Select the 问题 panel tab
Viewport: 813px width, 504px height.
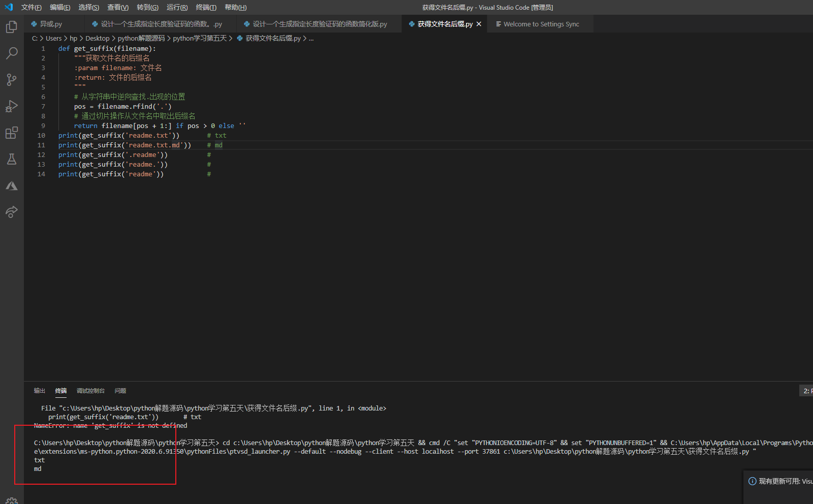[120, 391]
